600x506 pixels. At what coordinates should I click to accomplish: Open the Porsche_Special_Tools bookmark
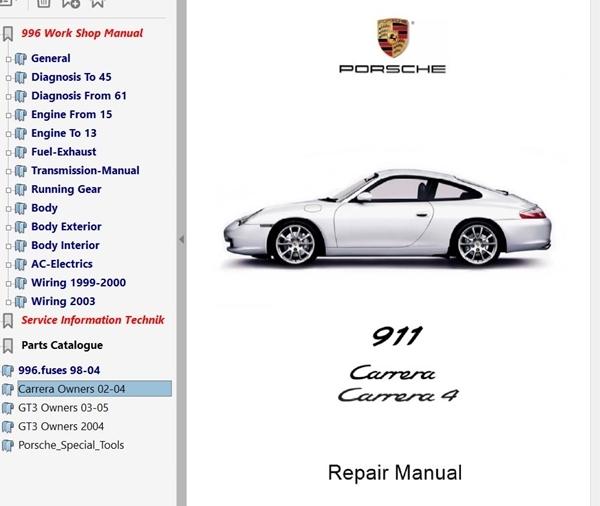pos(71,445)
